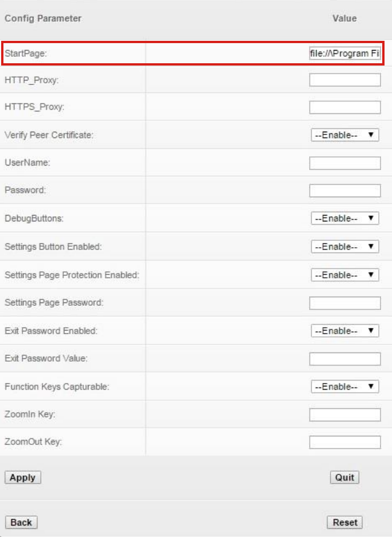
Task: Open the Exit Password Enabled dropdown
Action: pyautogui.click(x=345, y=331)
